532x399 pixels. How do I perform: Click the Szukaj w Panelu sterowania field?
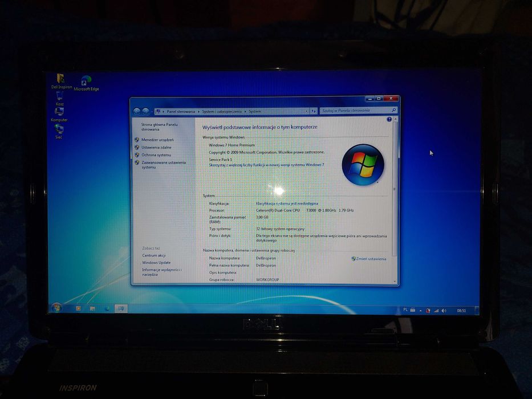click(358, 110)
